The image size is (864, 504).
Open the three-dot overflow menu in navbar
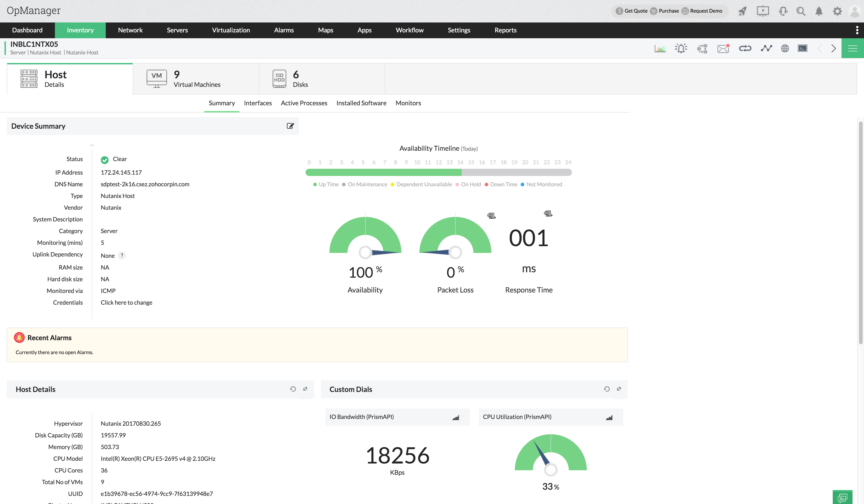pyautogui.click(x=857, y=30)
